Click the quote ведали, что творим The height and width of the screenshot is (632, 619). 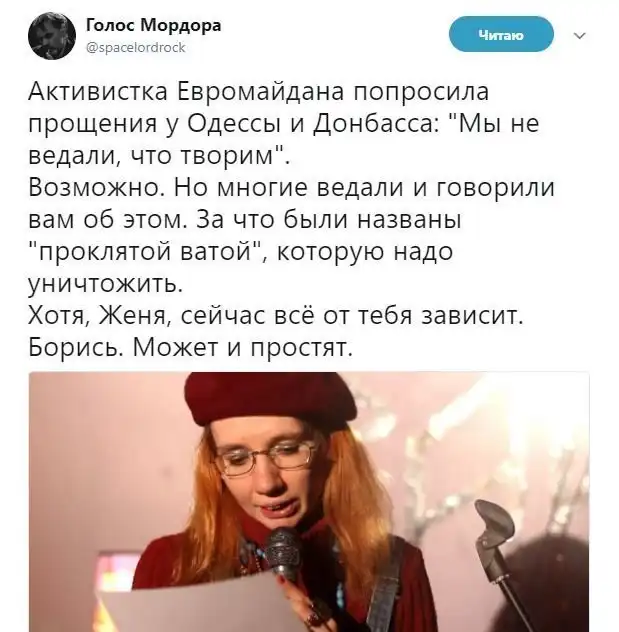159,156
